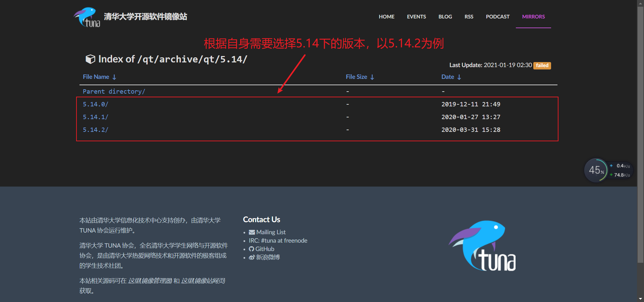Click the TUNA fish logo in the header

tap(87, 16)
